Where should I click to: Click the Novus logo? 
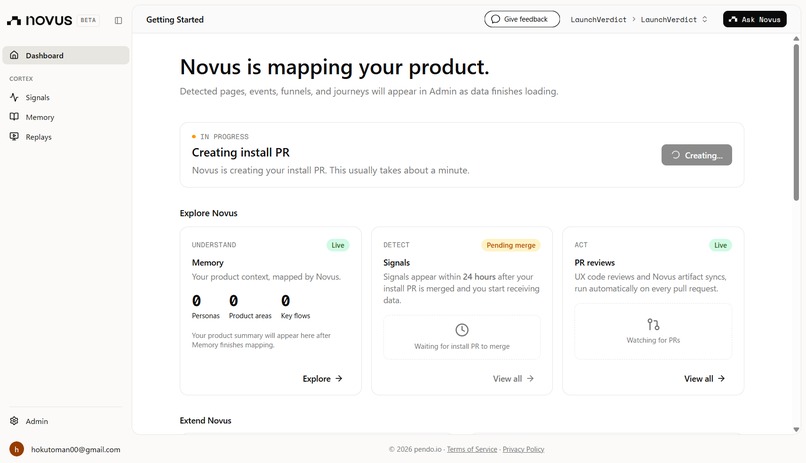(39, 20)
